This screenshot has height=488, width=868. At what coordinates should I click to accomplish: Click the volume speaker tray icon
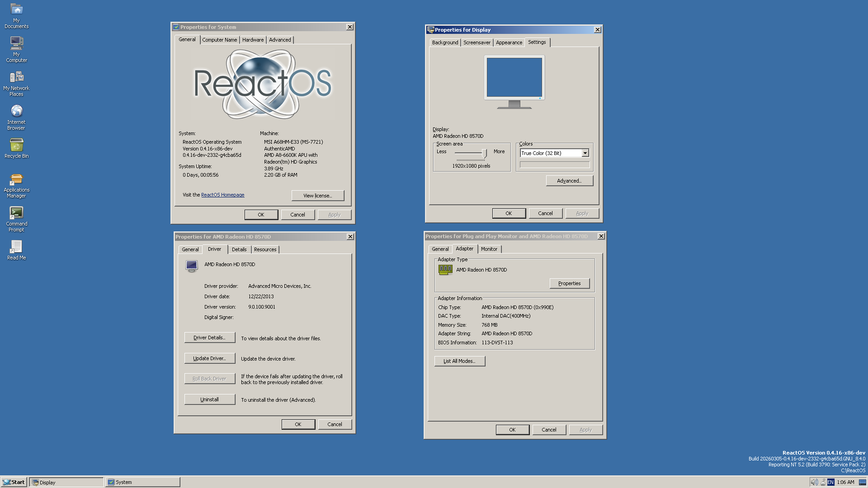point(814,482)
